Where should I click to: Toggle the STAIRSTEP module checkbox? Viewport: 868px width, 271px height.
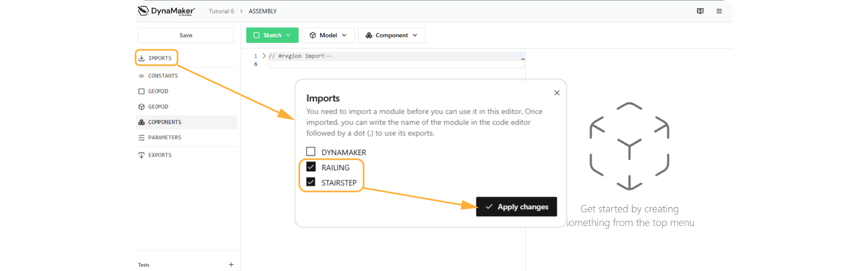[311, 182]
